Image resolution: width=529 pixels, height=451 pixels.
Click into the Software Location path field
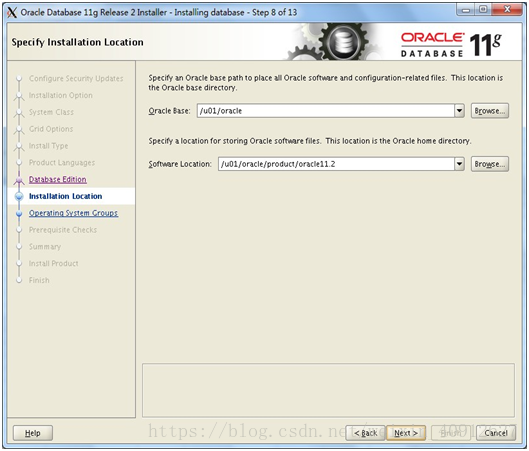coord(336,164)
